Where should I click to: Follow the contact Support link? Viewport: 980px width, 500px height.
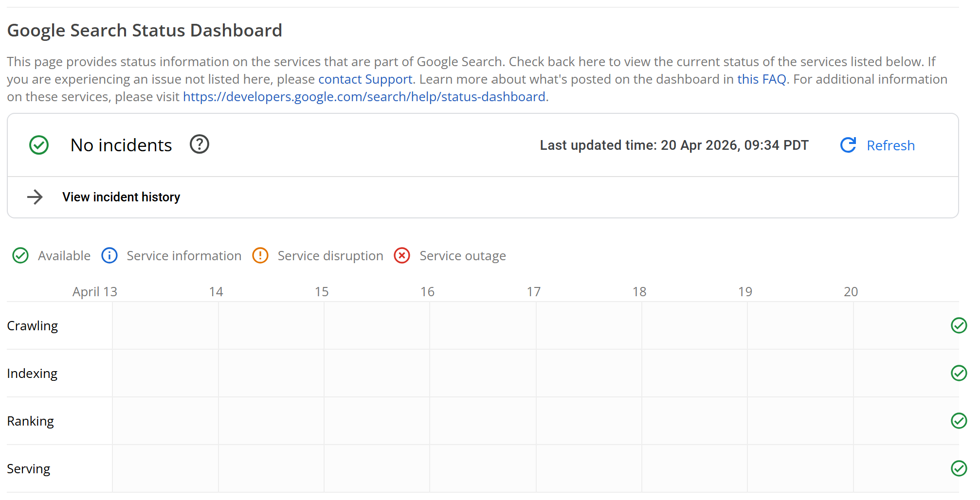click(365, 79)
